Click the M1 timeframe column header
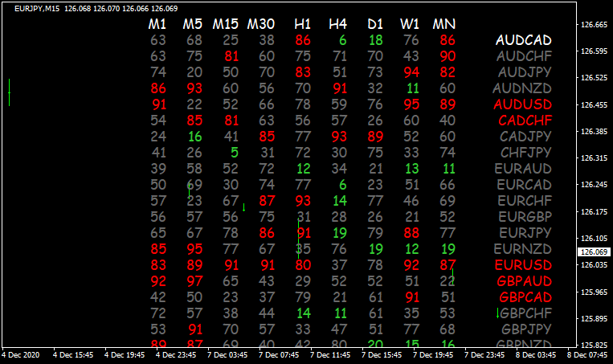The width and height of the screenshot is (613, 364). coord(157,25)
